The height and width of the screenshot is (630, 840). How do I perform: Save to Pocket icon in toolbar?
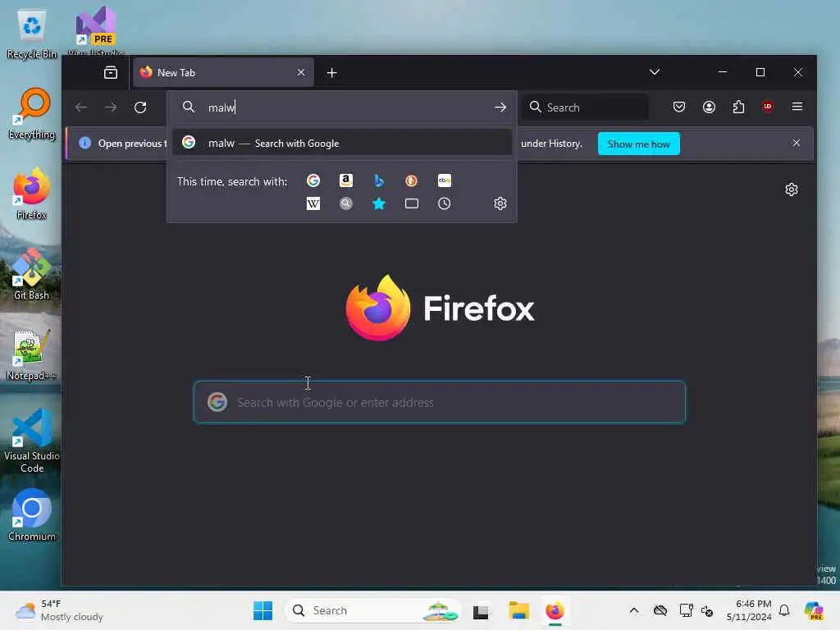click(x=678, y=107)
